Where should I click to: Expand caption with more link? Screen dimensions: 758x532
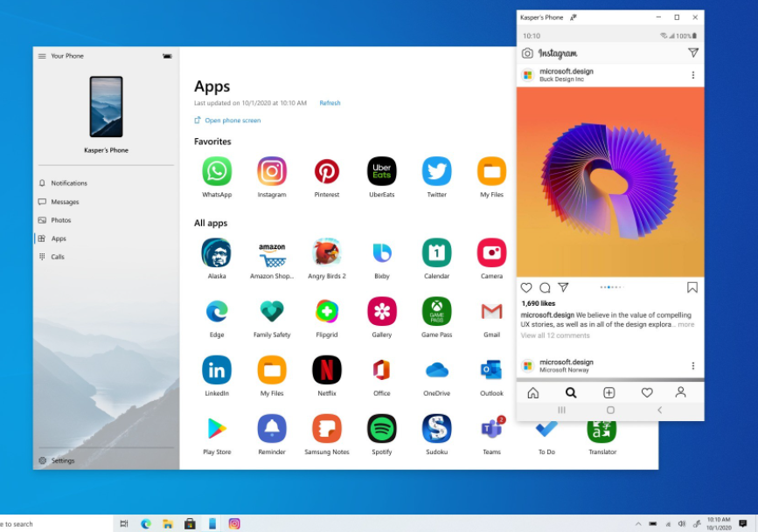tap(686, 324)
